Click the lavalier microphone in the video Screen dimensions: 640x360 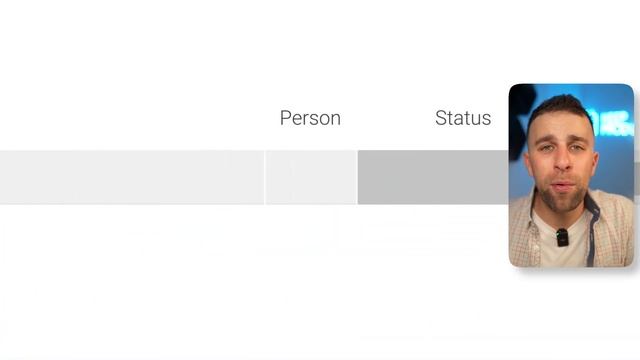562,238
